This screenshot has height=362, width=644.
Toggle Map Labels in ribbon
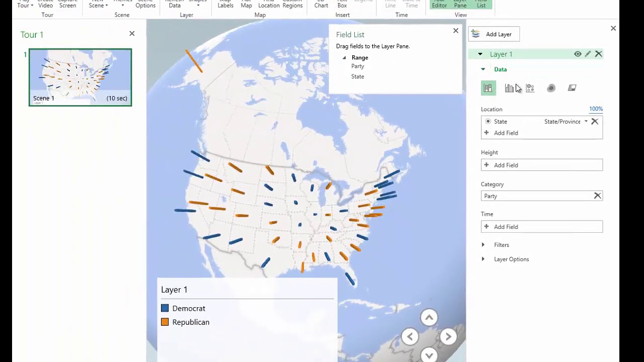(225, 4)
